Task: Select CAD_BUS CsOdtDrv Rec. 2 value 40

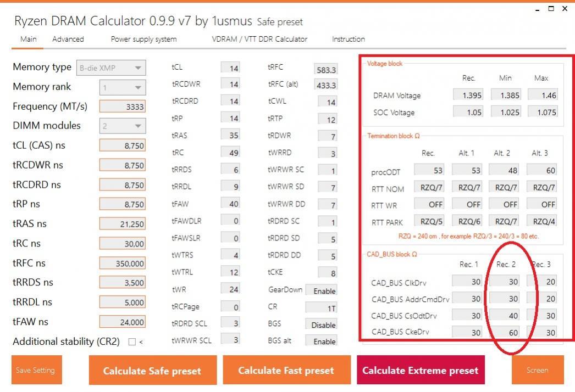Action: (x=505, y=316)
